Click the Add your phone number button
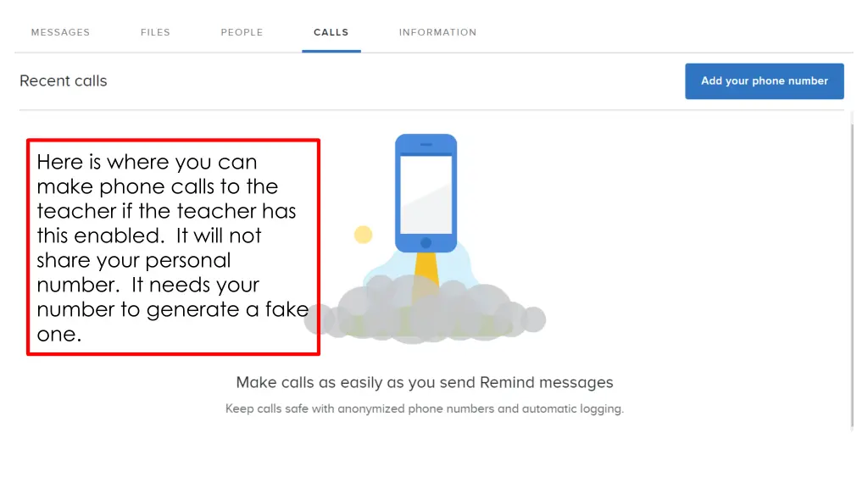Screen dimensions: 868x488 click(x=764, y=81)
